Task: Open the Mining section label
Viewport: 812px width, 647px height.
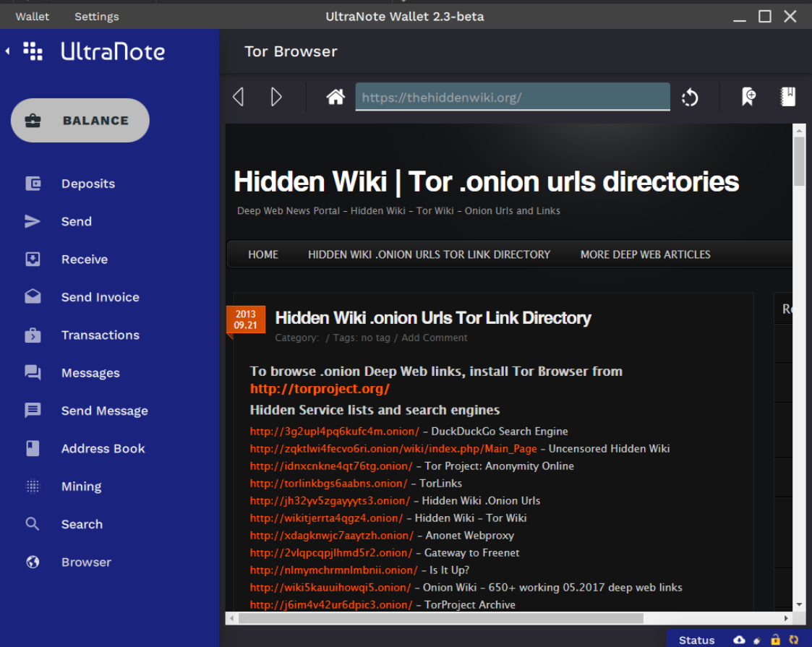Action: (81, 487)
